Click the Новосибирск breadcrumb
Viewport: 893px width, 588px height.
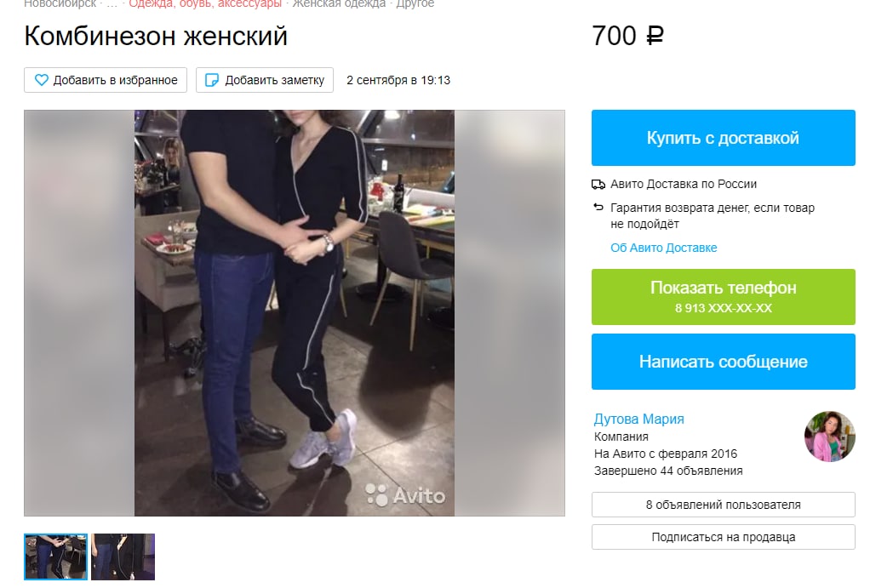[x=60, y=4]
